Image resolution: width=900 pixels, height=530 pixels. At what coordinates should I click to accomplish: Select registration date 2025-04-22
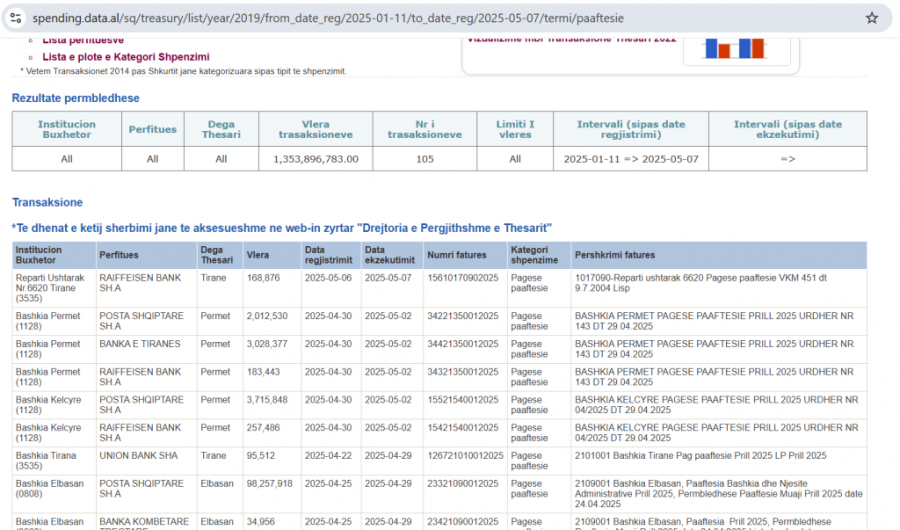328,456
